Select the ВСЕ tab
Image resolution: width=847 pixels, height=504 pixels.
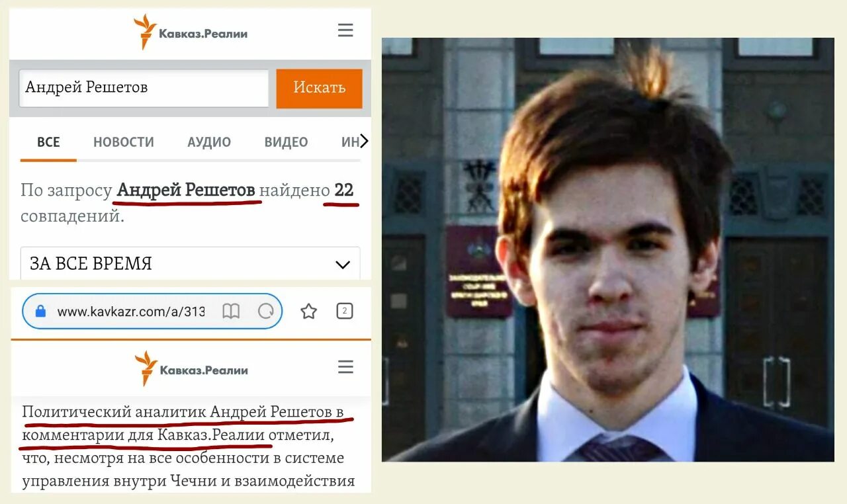(x=48, y=142)
